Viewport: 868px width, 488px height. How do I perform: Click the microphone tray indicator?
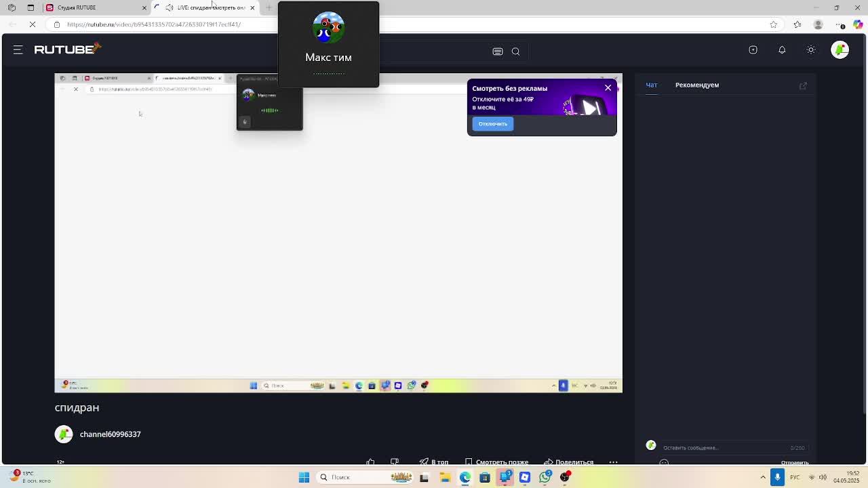(778, 477)
